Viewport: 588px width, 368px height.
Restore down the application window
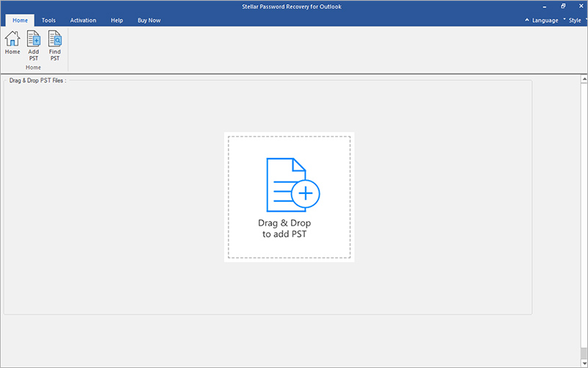pos(563,6)
